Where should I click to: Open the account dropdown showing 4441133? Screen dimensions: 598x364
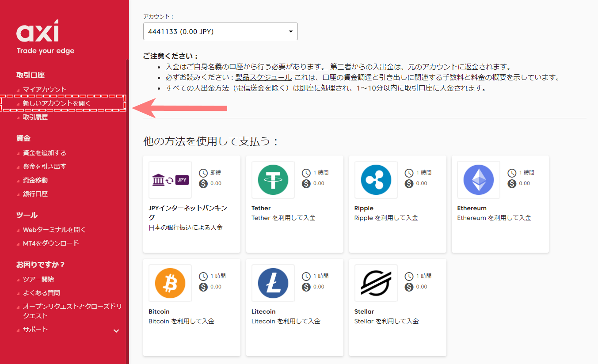221,31
